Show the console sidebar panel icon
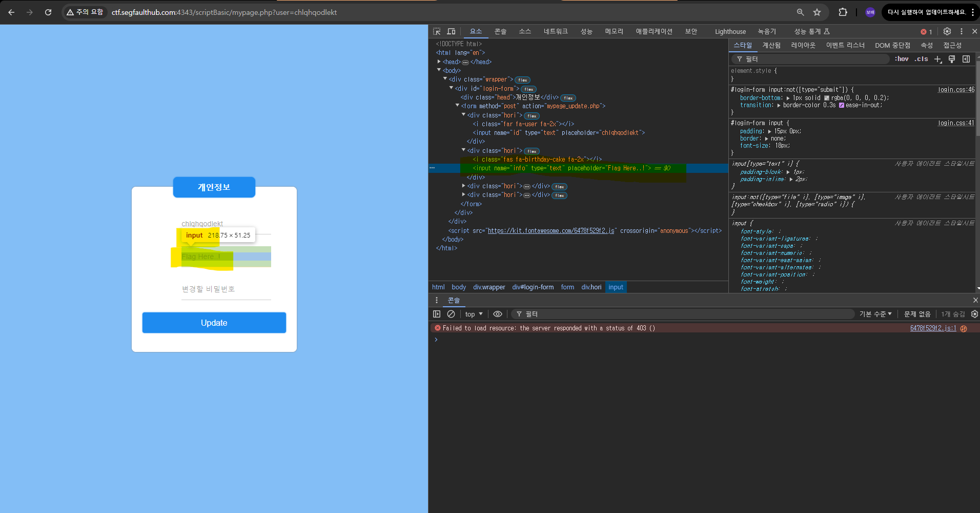The height and width of the screenshot is (513, 980). tap(437, 314)
